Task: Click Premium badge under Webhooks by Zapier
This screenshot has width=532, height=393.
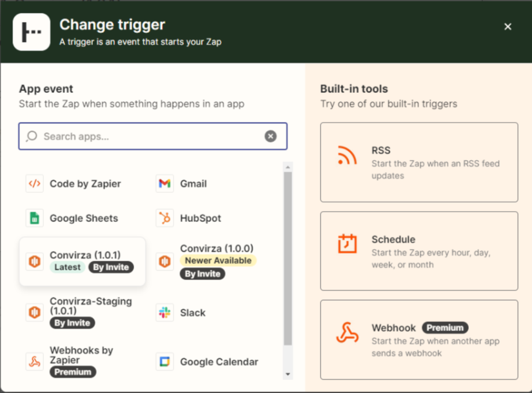Action: click(73, 372)
